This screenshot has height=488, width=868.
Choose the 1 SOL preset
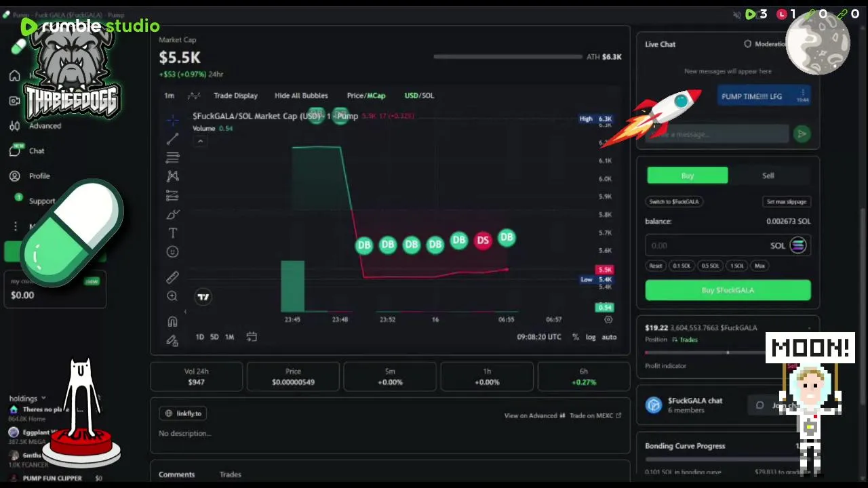[737, 266]
